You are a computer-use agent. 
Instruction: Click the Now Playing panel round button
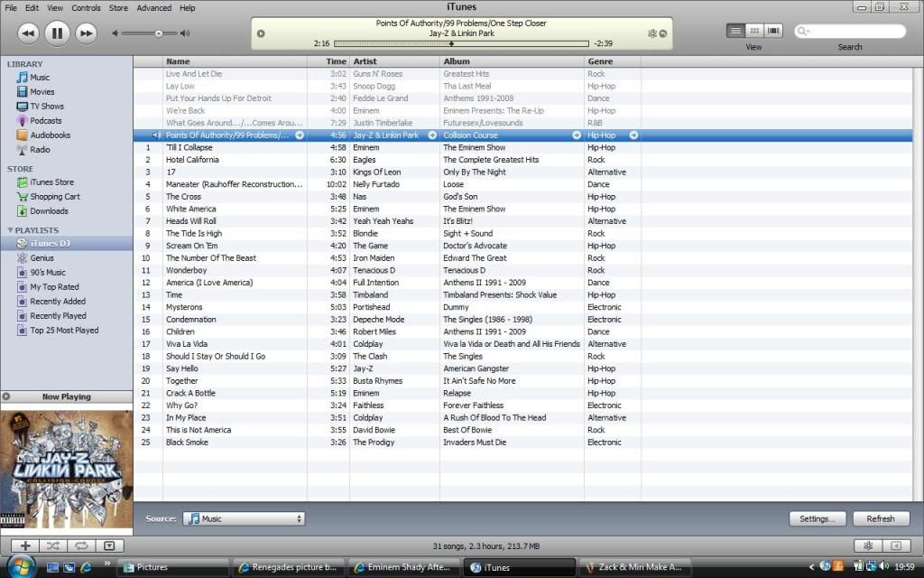[x=6, y=396]
